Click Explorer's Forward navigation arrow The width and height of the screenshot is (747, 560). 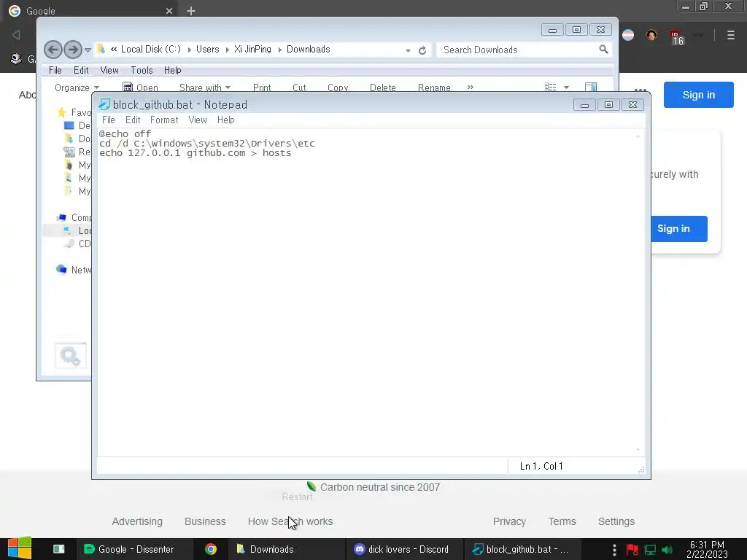point(72,50)
